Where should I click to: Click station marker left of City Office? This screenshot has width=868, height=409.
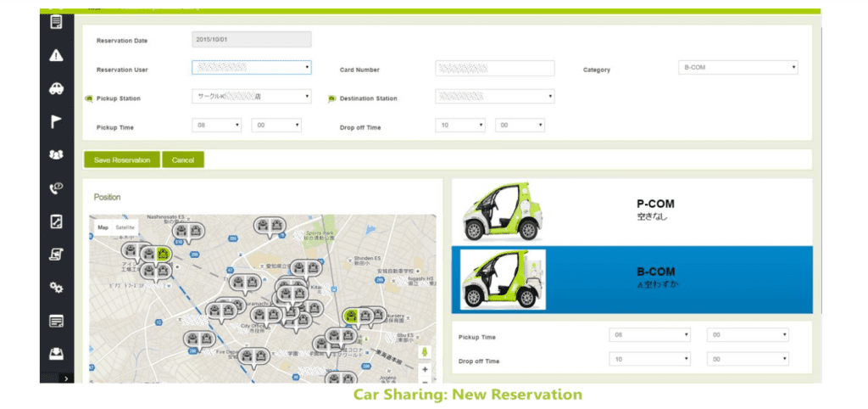pyautogui.click(x=221, y=311)
